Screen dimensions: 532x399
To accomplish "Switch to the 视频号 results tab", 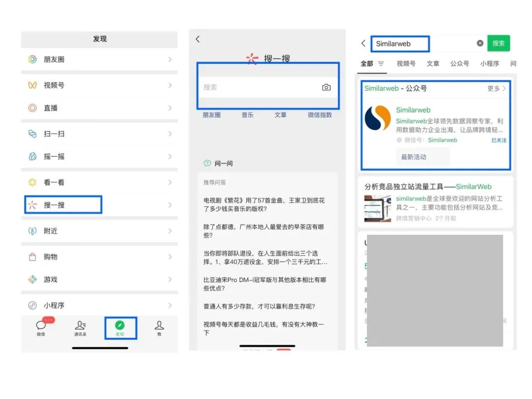I will point(406,64).
